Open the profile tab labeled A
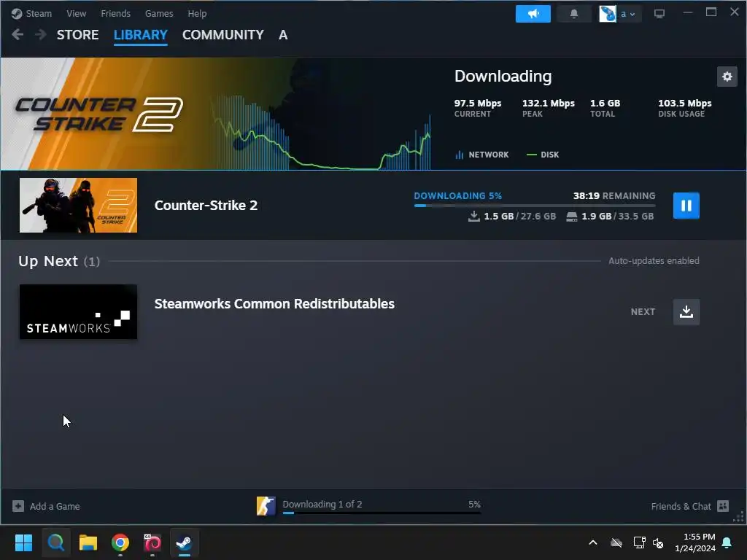This screenshot has width=747, height=560. [283, 35]
